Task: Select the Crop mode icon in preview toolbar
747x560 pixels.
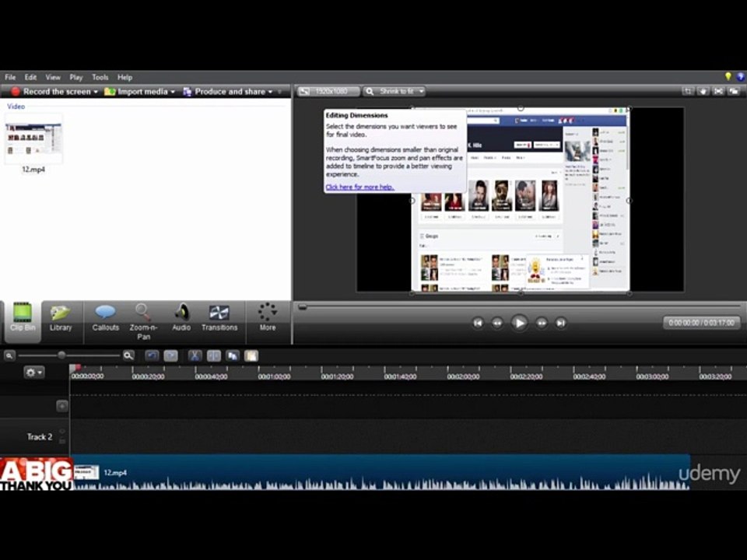Action: click(x=688, y=91)
